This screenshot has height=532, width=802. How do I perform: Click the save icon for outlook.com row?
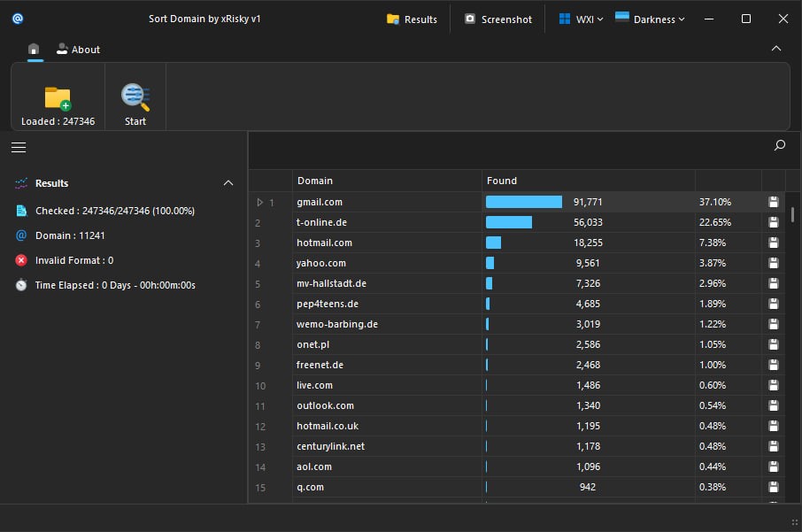pyautogui.click(x=774, y=405)
